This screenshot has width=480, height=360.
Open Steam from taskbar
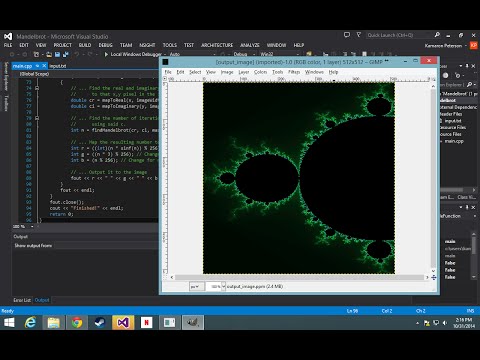pyautogui.click(x=100, y=322)
